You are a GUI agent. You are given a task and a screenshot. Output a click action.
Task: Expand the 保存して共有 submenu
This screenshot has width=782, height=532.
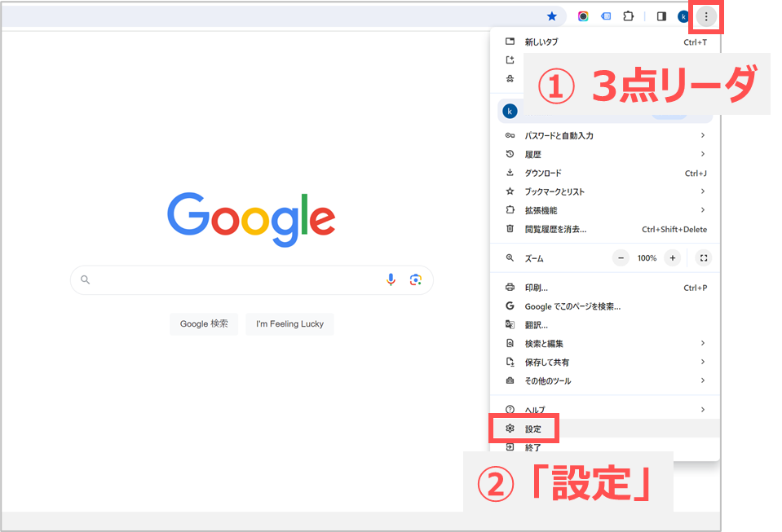click(x=605, y=363)
